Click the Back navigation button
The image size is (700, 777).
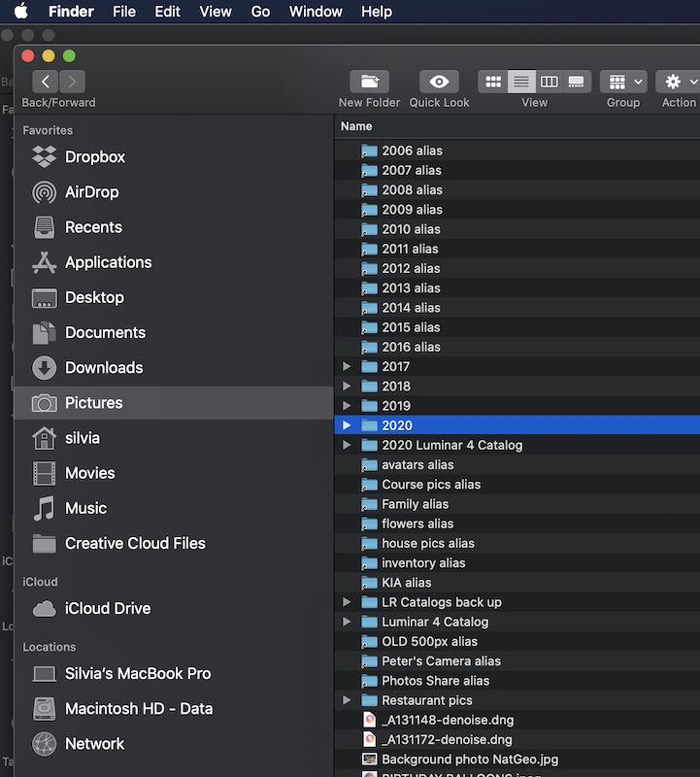click(x=46, y=83)
